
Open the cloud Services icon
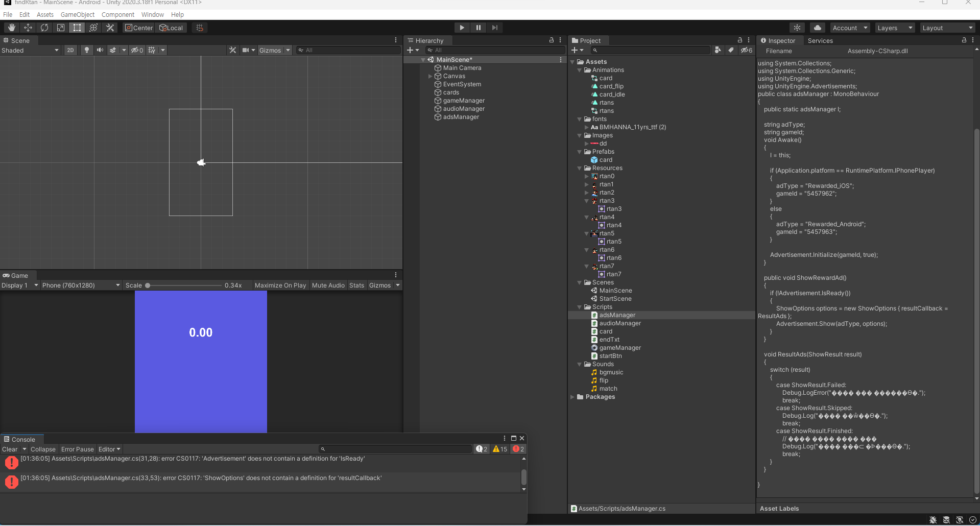818,28
